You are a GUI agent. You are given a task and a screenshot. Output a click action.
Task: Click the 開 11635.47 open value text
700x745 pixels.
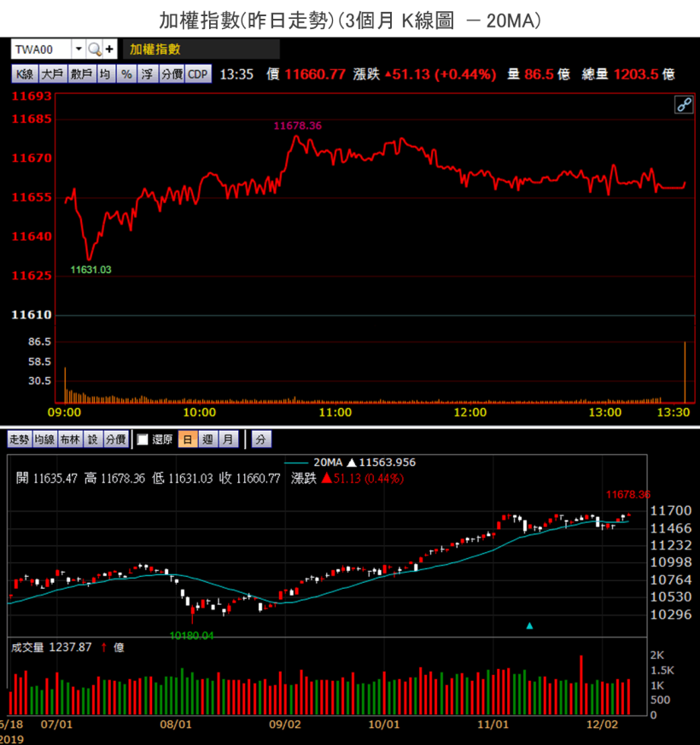point(47,478)
